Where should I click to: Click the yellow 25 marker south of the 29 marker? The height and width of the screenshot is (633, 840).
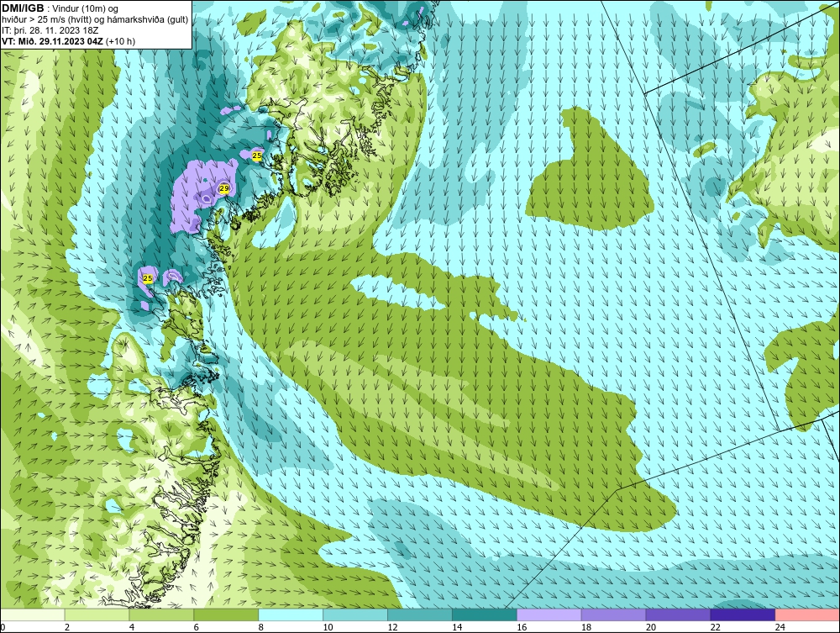click(x=148, y=277)
